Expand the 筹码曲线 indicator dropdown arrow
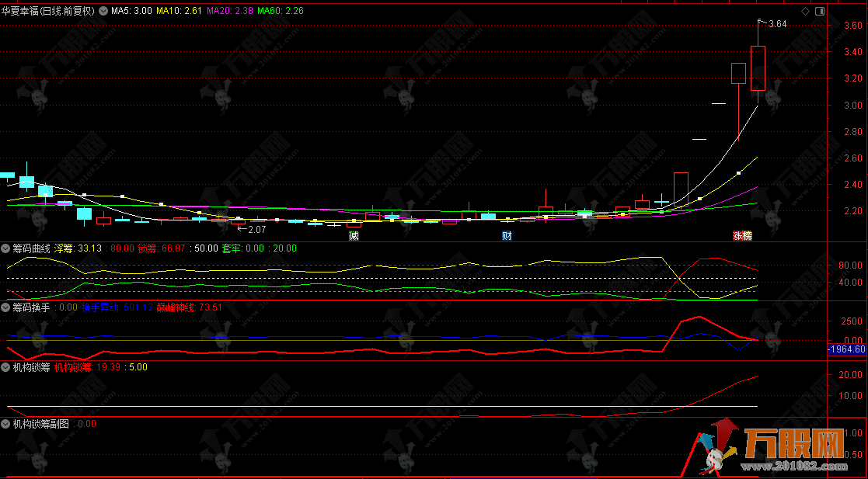 coord(6,248)
